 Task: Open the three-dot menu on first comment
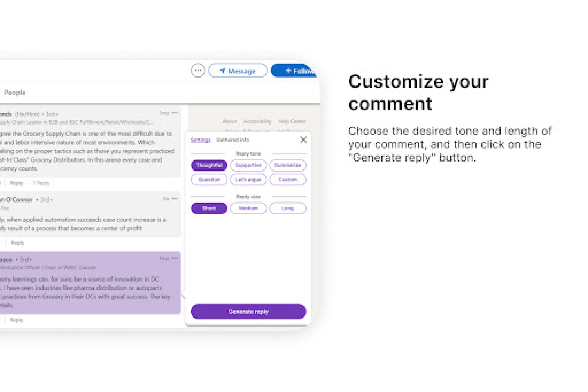[175, 113]
